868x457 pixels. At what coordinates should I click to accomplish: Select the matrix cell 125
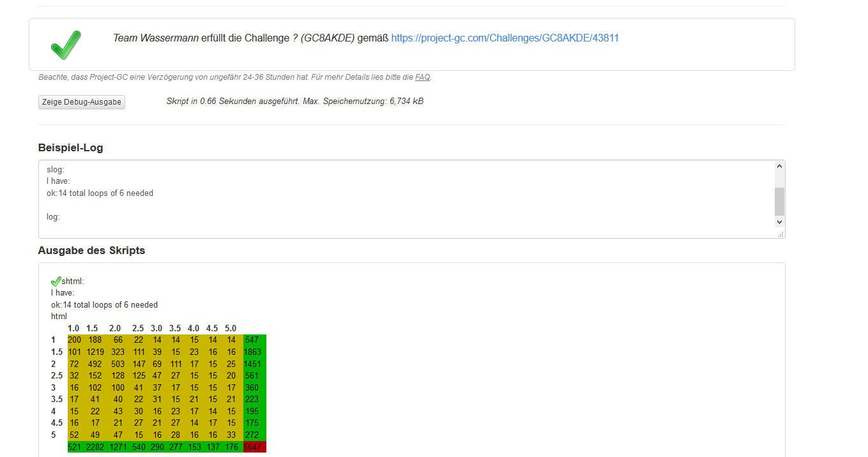(139, 376)
